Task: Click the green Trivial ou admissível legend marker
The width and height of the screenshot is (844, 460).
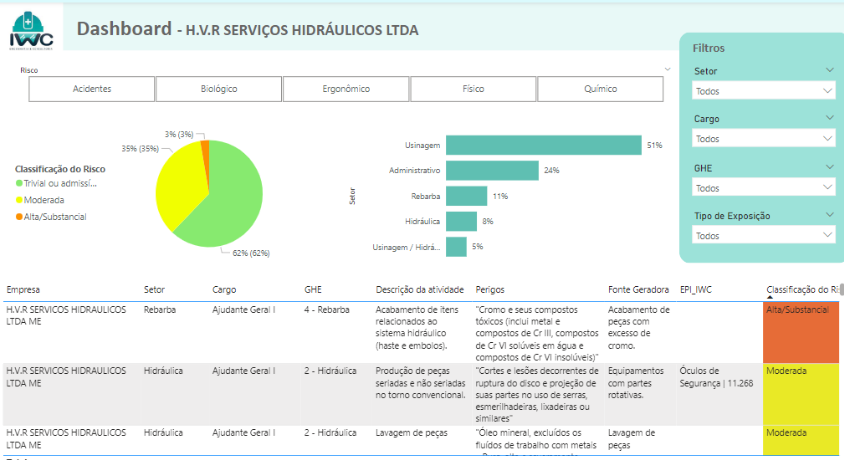Action: (19, 183)
